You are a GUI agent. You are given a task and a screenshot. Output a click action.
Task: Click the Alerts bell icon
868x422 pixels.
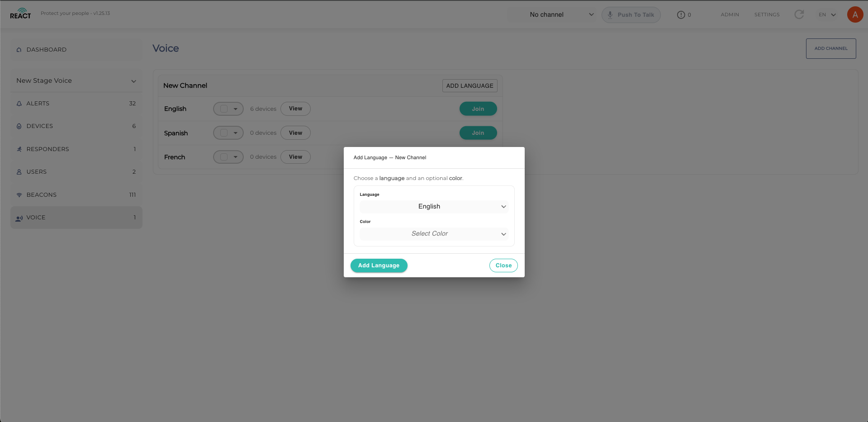pos(19,104)
